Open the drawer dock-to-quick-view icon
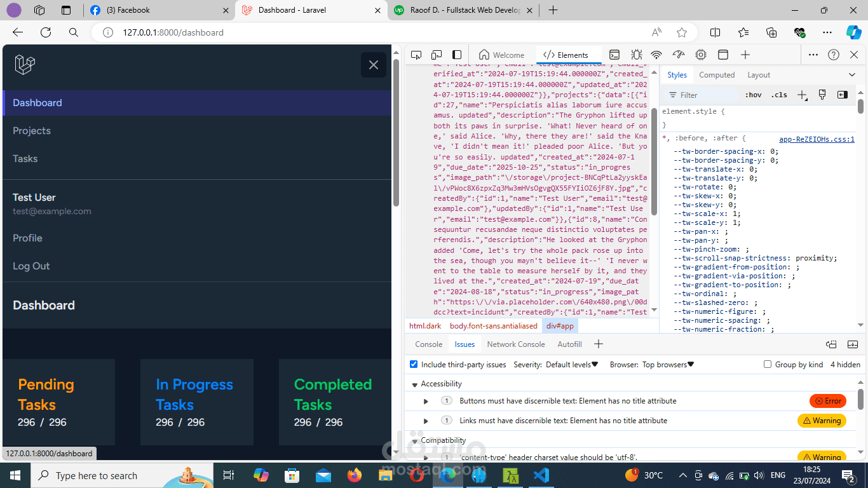 tap(831, 344)
